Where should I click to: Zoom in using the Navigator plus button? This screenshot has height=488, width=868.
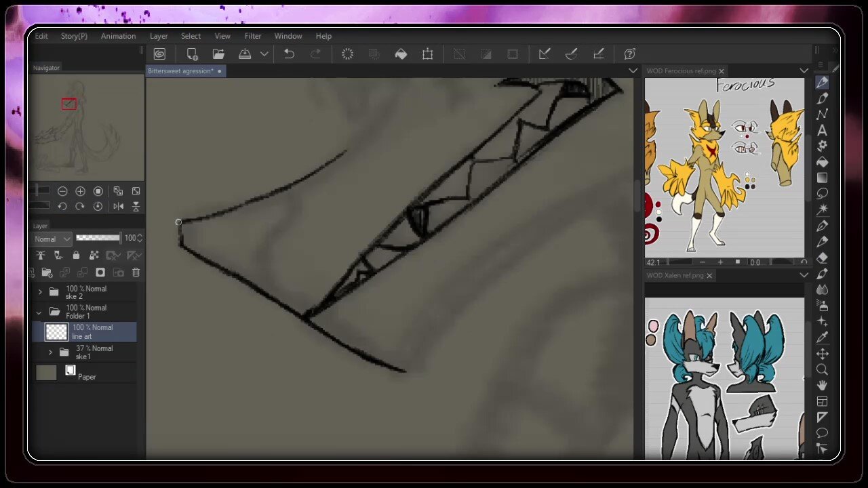(x=79, y=190)
